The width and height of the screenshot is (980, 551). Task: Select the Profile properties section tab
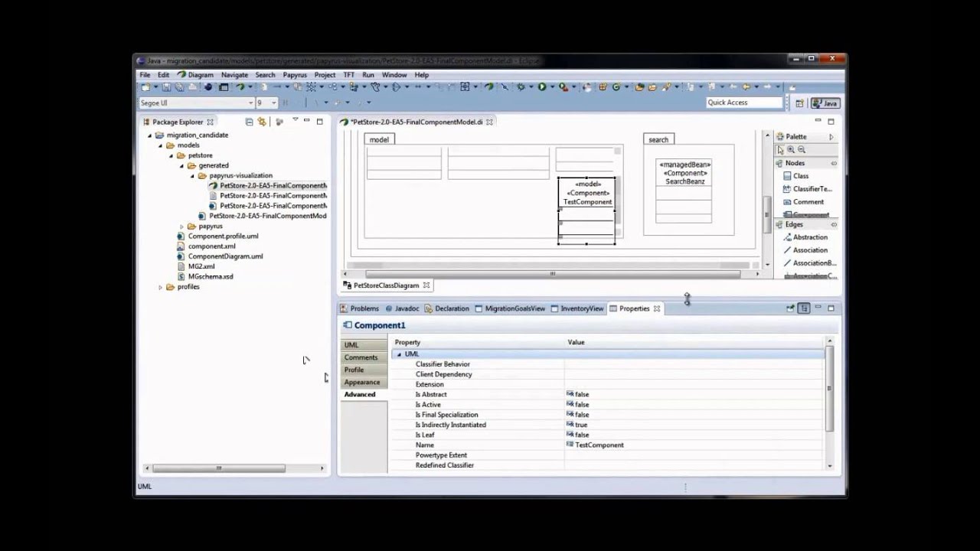pyautogui.click(x=363, y=370)
